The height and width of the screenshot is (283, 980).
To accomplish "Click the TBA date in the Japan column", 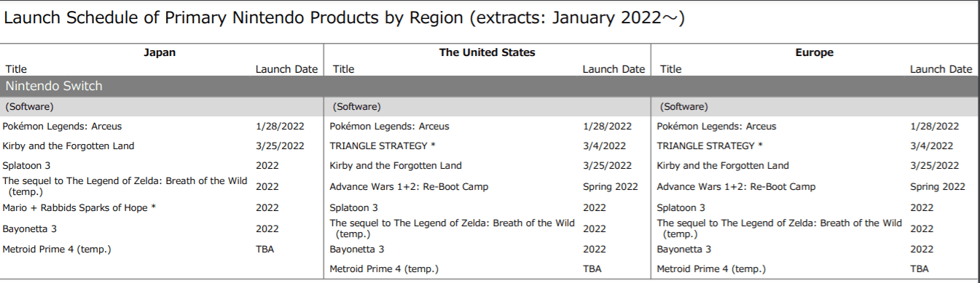I will pyautogui.click(x=265, y=250).
